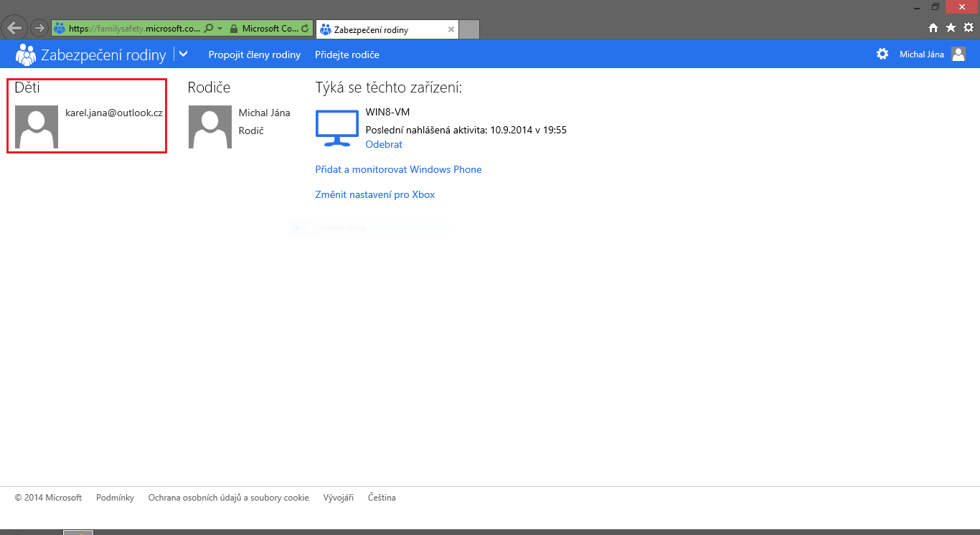Click Přidat a monitorovat Windows Phone link
The width and height of the screenshot is (980, 535).
click(x=398, y=169)
